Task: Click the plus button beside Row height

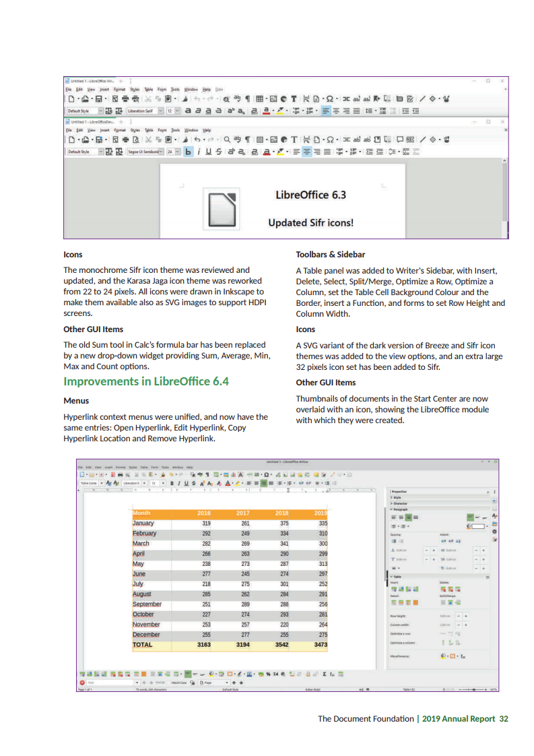Action: click(x=465, y=616)
